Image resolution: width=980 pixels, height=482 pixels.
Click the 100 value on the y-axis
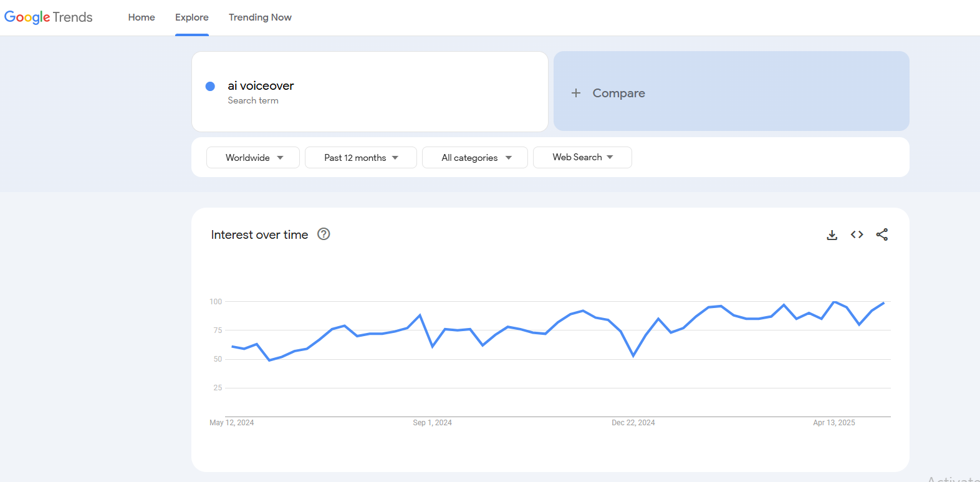(216, 302)
